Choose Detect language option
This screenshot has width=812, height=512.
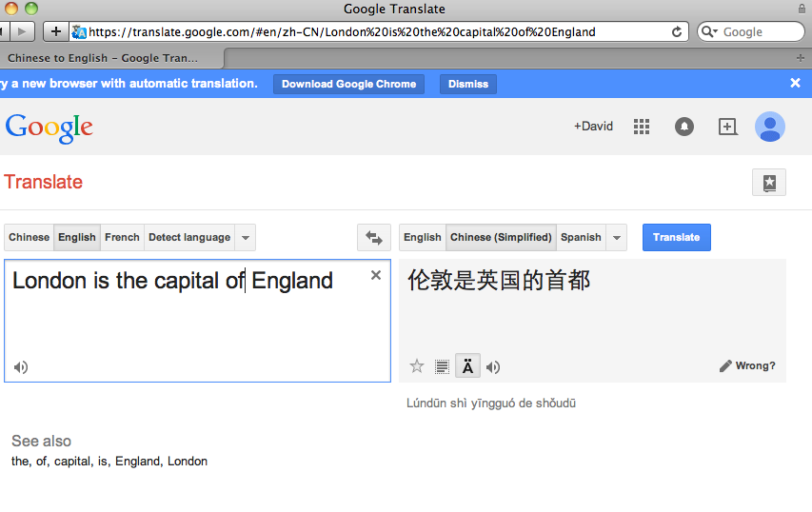pyautogui.click(x=189, y=237)
